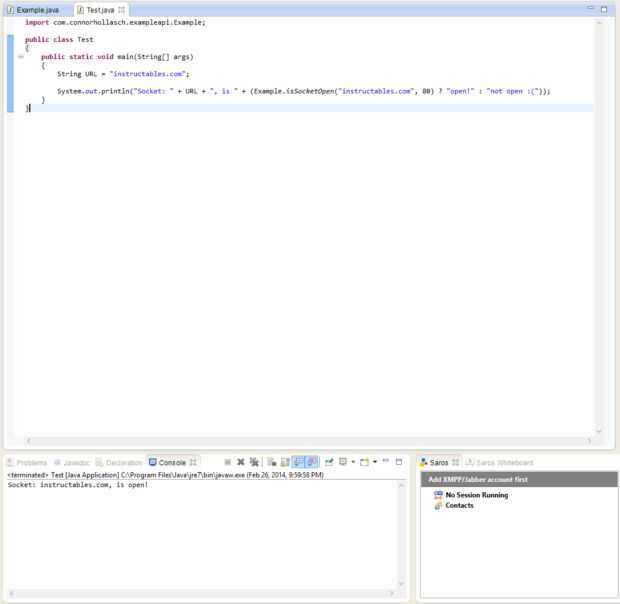This screenshot has height=604, width=620.
Task: Click the console horizontal scrollbar
Action: tap(201, 593)
